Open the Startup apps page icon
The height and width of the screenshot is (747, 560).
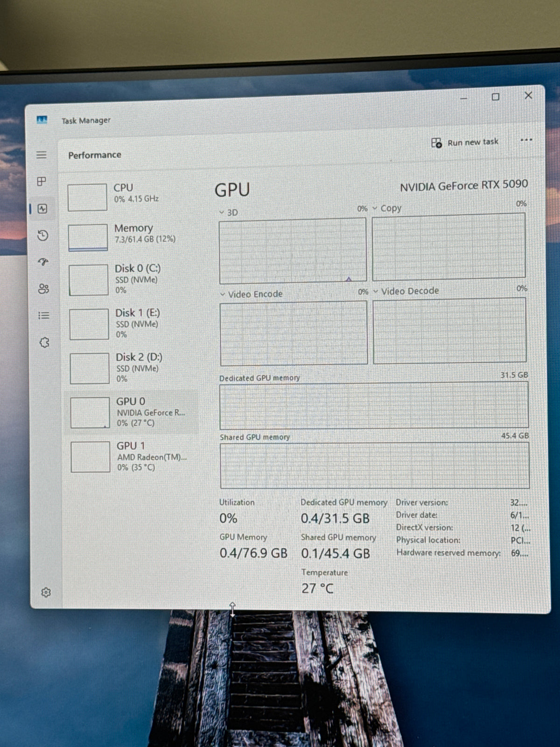(43, 262)
